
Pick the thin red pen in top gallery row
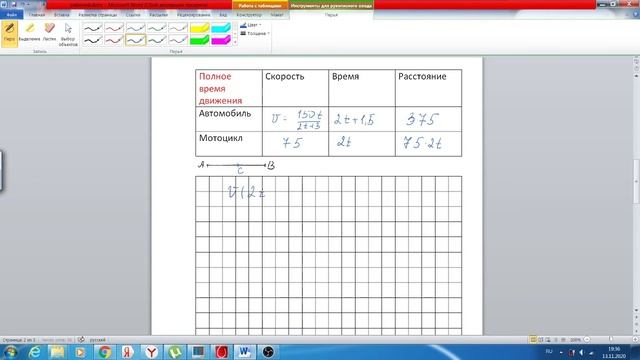point(114,28)
